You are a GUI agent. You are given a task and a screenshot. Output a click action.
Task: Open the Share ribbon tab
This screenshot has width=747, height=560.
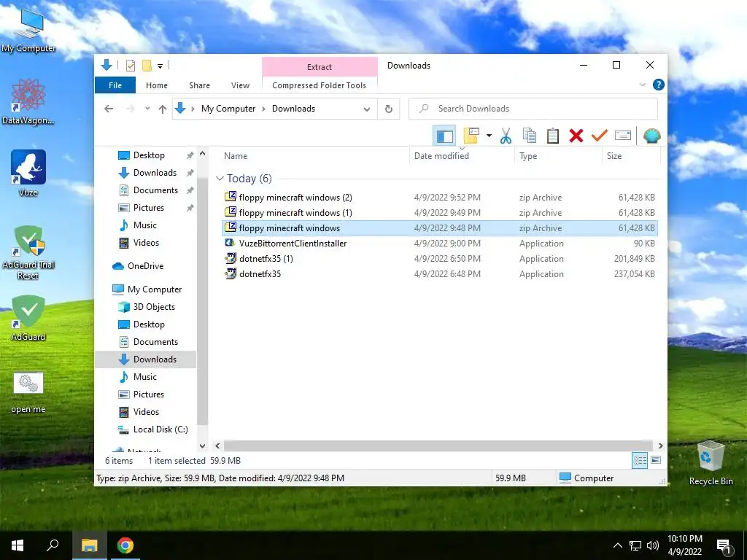point(199,85)
